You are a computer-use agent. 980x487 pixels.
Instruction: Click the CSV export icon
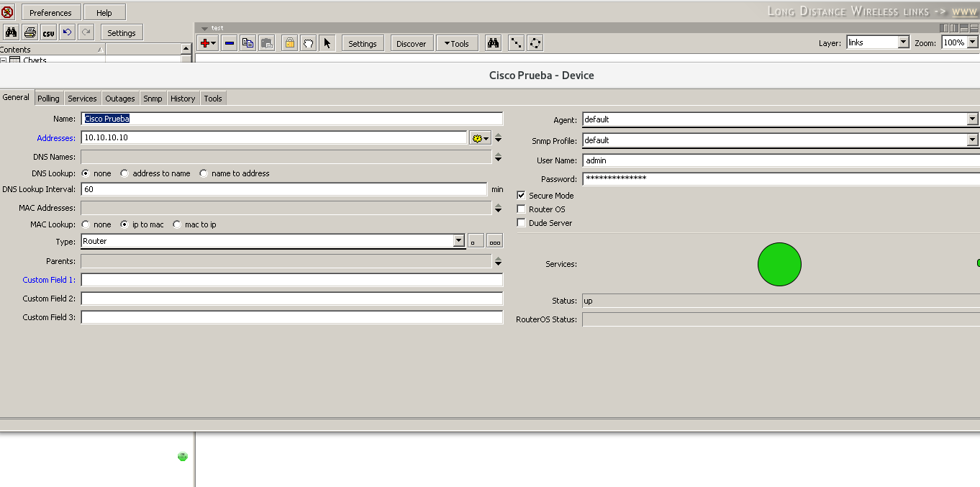[x=48, y=32]
